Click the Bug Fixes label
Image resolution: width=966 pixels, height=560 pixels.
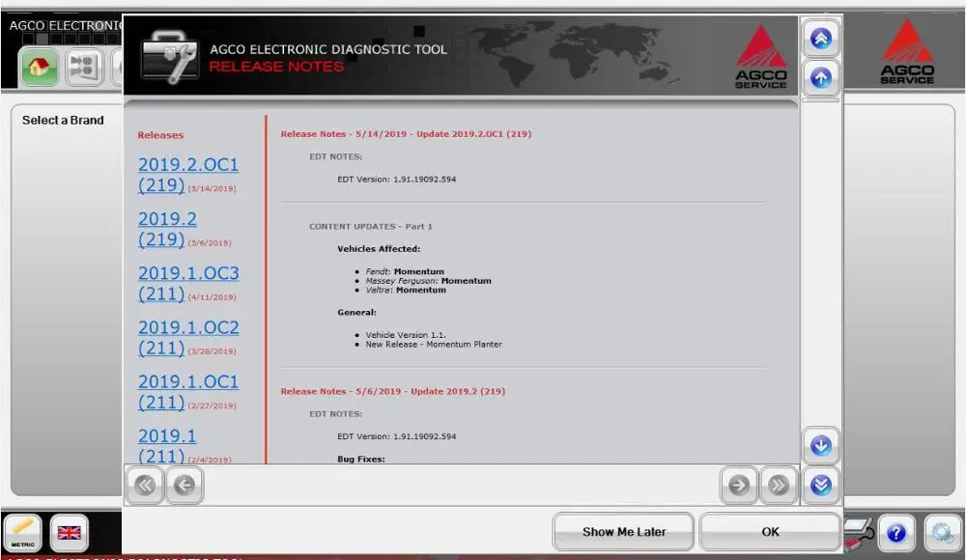tap(361, 459)
